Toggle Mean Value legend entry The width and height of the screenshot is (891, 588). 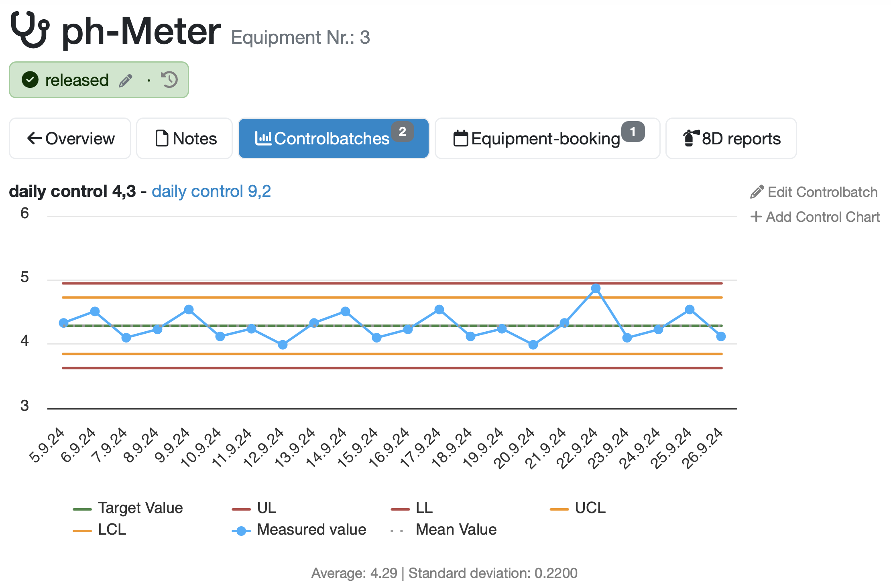(x=456, y=530)
